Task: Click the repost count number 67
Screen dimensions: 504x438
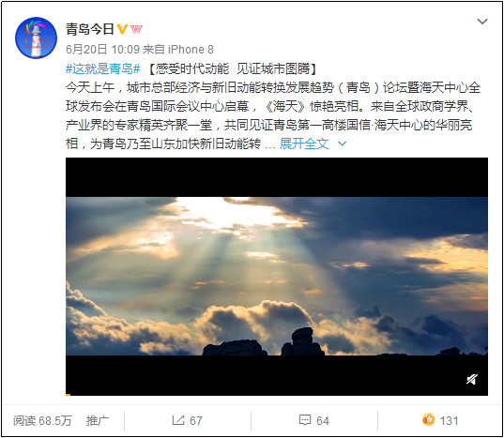Action: tap(196, 421)
